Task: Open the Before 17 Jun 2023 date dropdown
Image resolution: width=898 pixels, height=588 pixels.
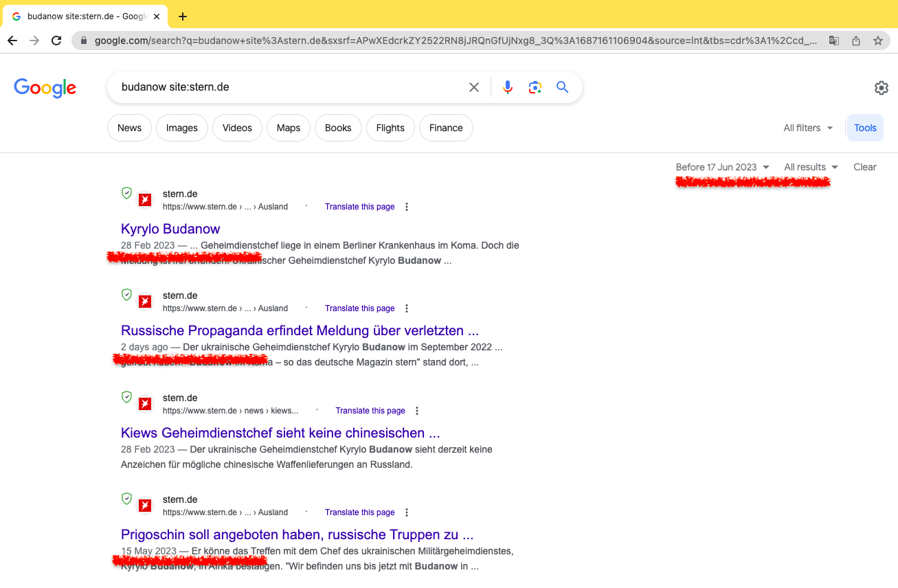Action: click(x=722, y=167)
